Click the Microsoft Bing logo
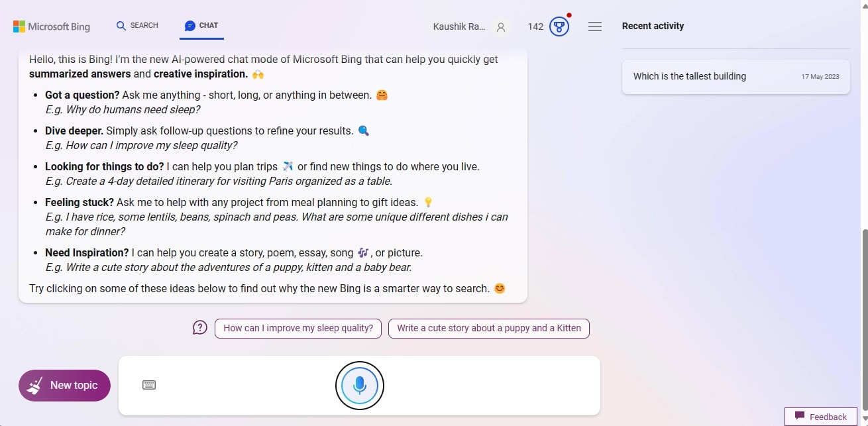Image resolution: width=868 pixels, height=426 pixels. [52, 26]
